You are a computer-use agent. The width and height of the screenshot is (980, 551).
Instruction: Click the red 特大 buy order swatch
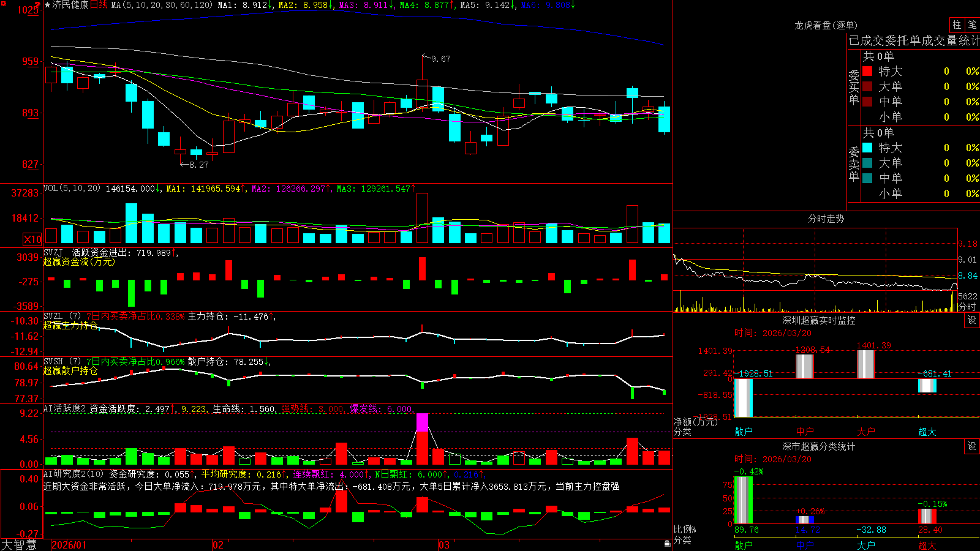pos(867,71)
